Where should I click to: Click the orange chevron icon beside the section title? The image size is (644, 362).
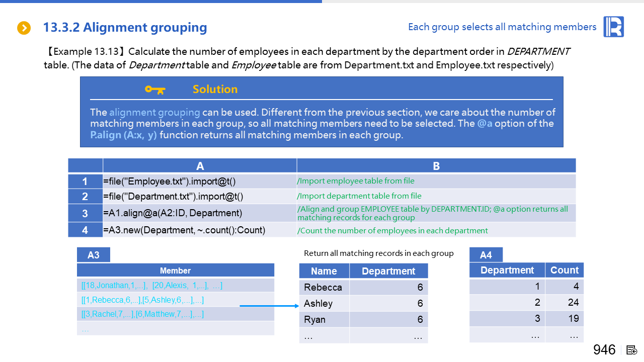point(24,28)
